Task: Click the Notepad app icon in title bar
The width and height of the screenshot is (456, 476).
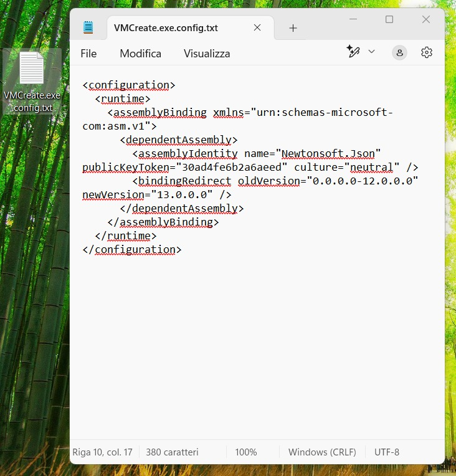Action: (88, 27)
